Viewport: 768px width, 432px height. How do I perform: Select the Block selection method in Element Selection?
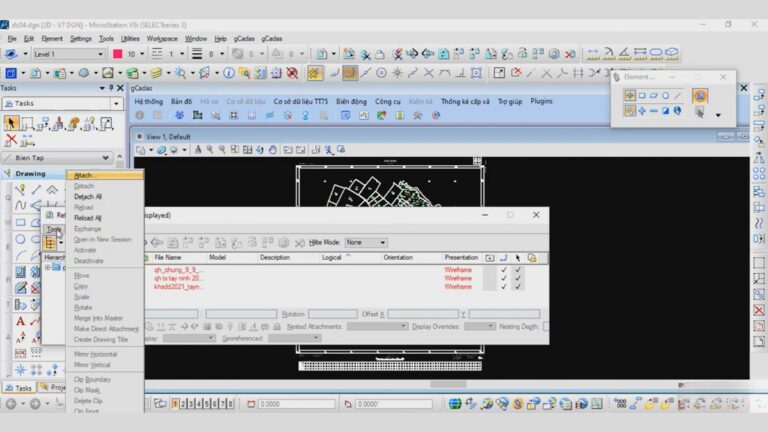pos(642,96)
